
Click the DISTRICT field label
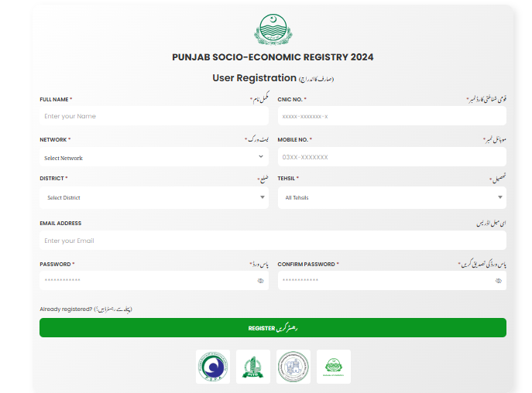52,179
